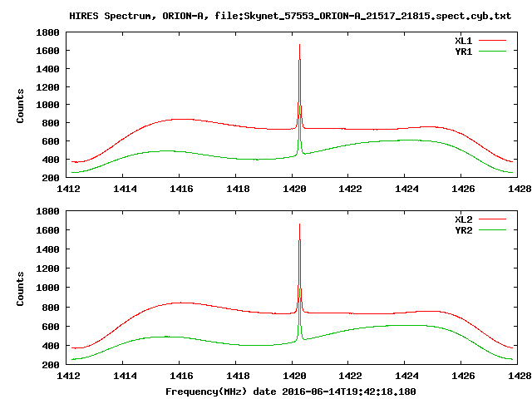Click the 1416 frequency tick under the XL1/YR1 plot
Image resolution: width=532 pixels, height=399 pixels.
pos(181,189)
